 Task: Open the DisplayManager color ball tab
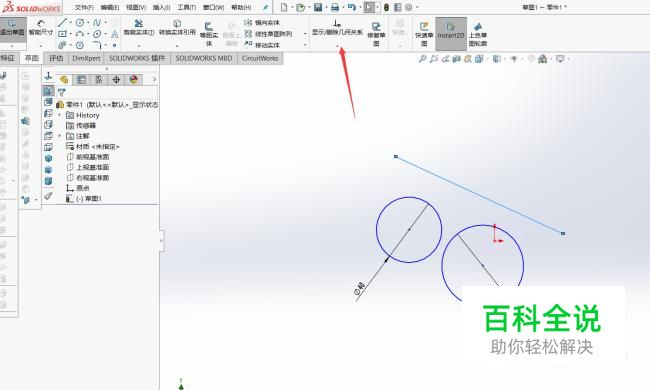pyautogui.click(x=134, y=80)
